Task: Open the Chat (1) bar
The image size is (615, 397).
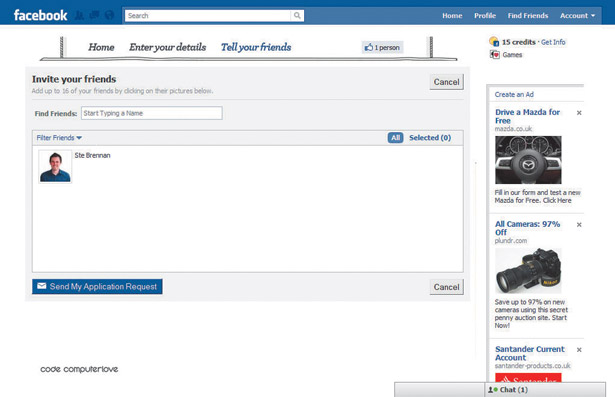Action: pyautogui.click(x=545, y=390)
